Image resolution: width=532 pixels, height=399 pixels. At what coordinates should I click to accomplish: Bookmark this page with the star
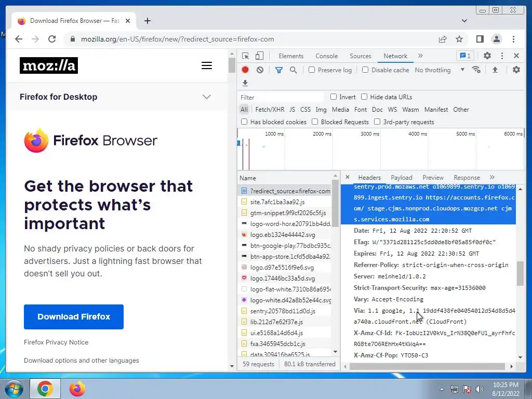pos(459,39)
